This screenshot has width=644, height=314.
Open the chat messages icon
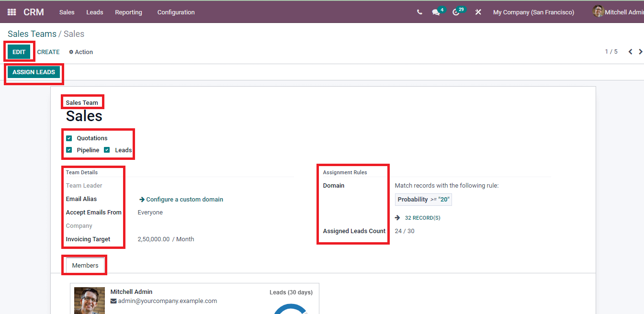[436, 12]
